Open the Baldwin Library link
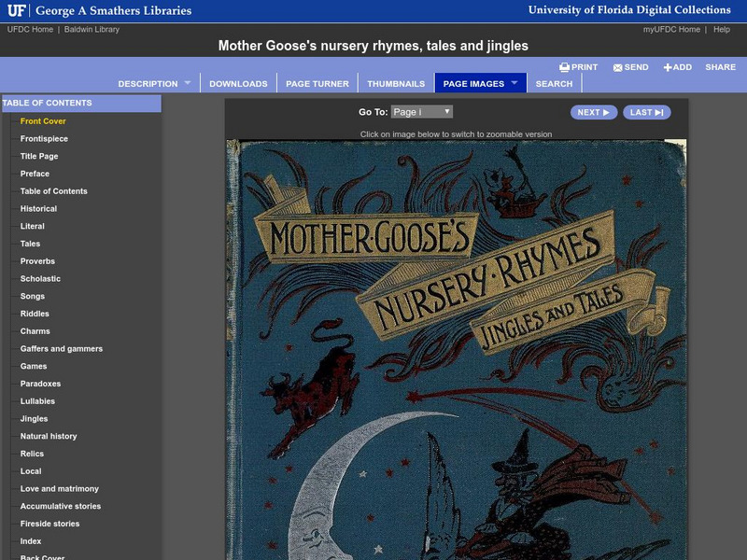Viewport: 747px width, 560px height. (92, 29)
